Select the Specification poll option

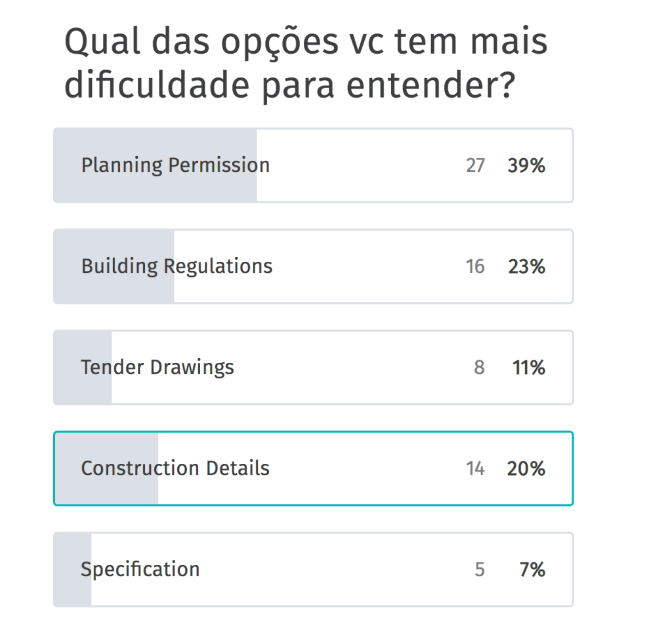[140, 570]
